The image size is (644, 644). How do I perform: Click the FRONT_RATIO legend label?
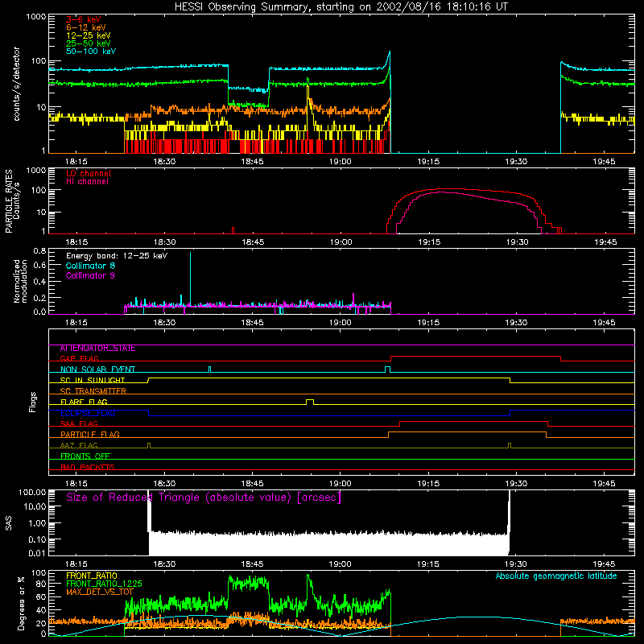(92, 576)
